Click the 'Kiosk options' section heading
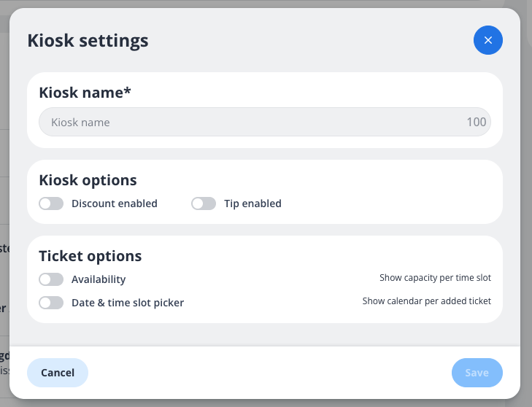The height and width of the screenshot is (407, 532). (x=88, y=179)
